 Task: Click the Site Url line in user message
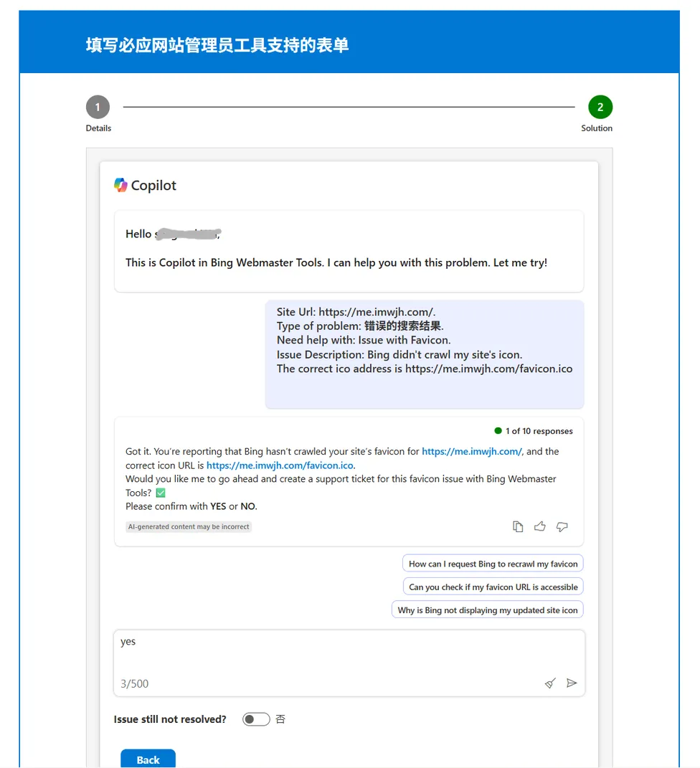click(x=356, y=312)
